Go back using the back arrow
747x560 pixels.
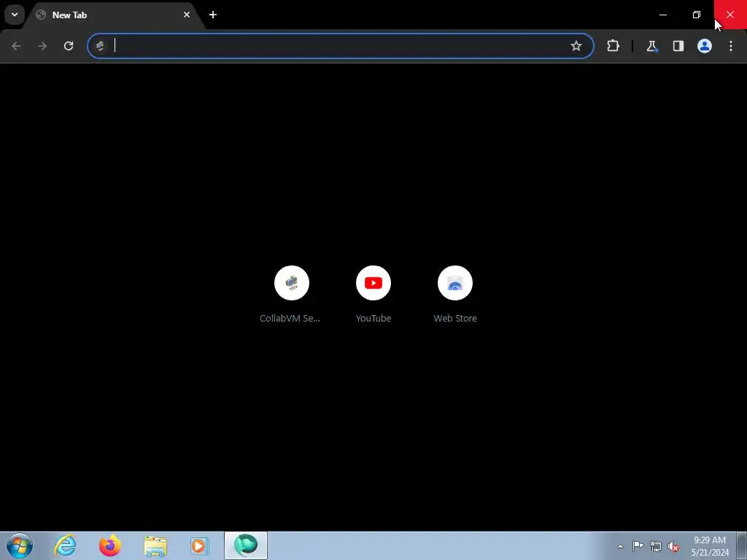click(x=16, y=46)
